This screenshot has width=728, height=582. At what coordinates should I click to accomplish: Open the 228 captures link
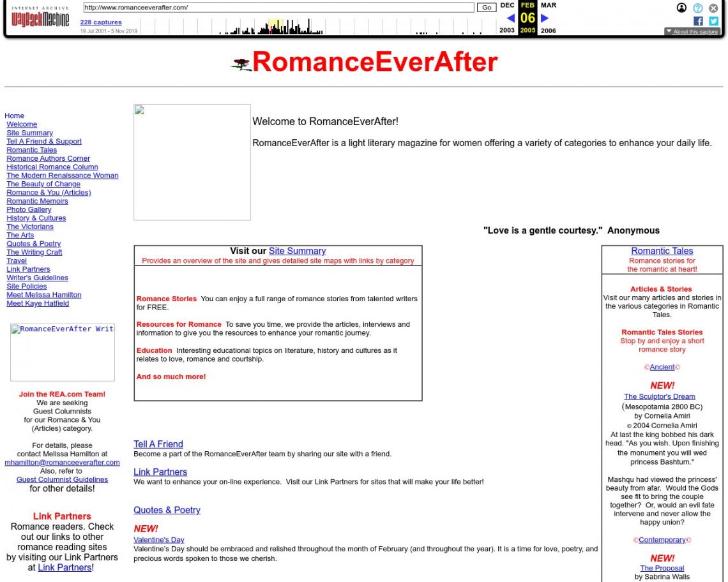101,22
